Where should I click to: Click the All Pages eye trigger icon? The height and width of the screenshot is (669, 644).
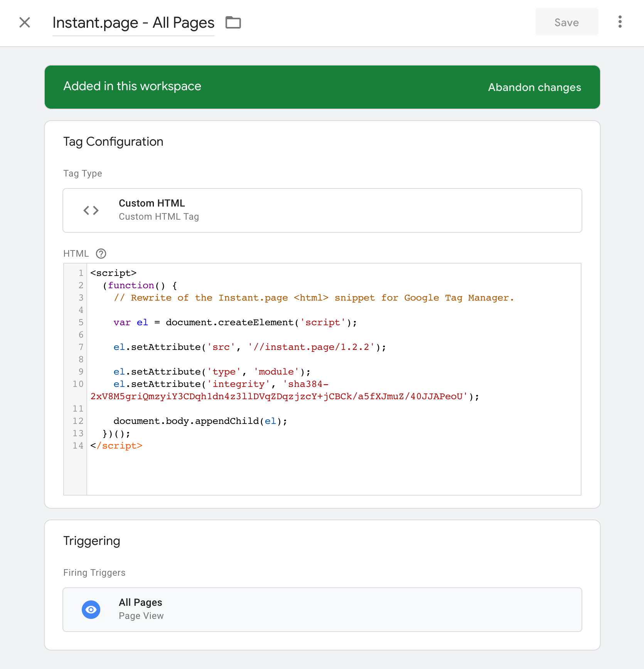pyautogui.click(x=91, y=610)
